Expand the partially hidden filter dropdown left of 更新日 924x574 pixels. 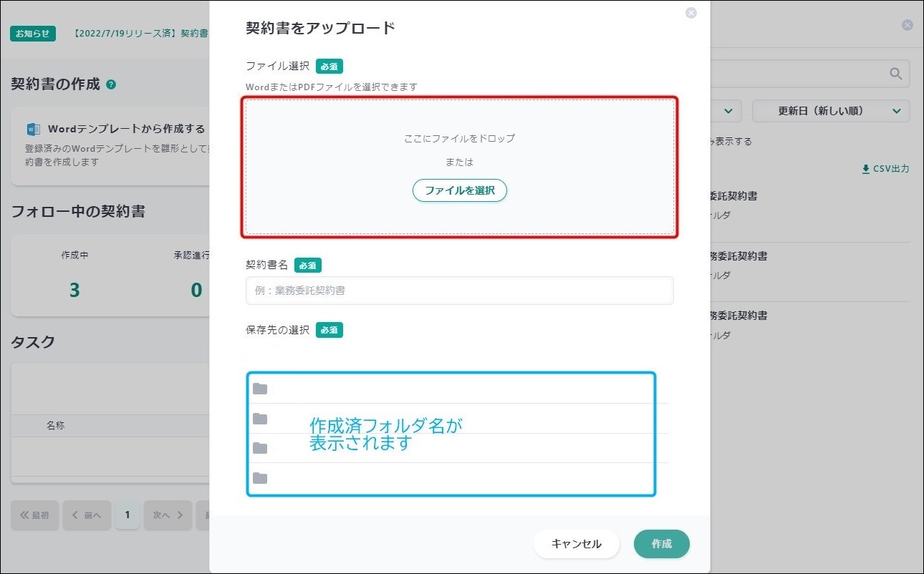click(725, 111)
